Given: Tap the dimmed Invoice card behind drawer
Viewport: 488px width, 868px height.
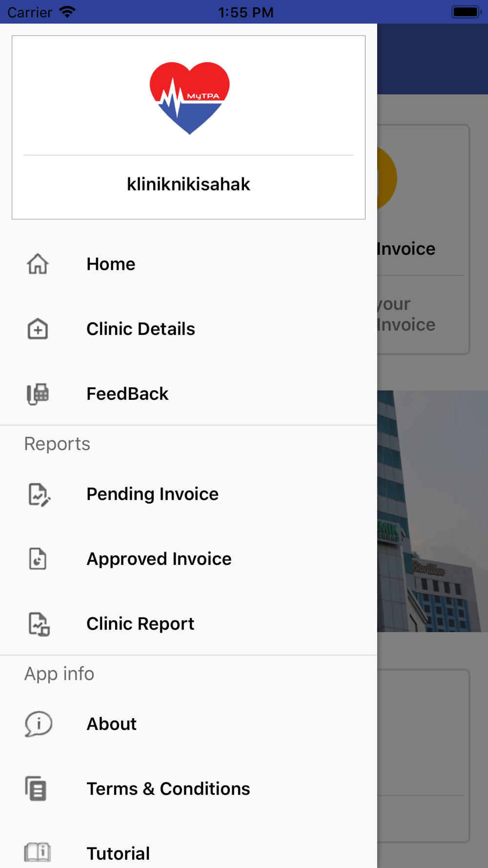Looking at the screenshot, I should click(x=423, y=239).
